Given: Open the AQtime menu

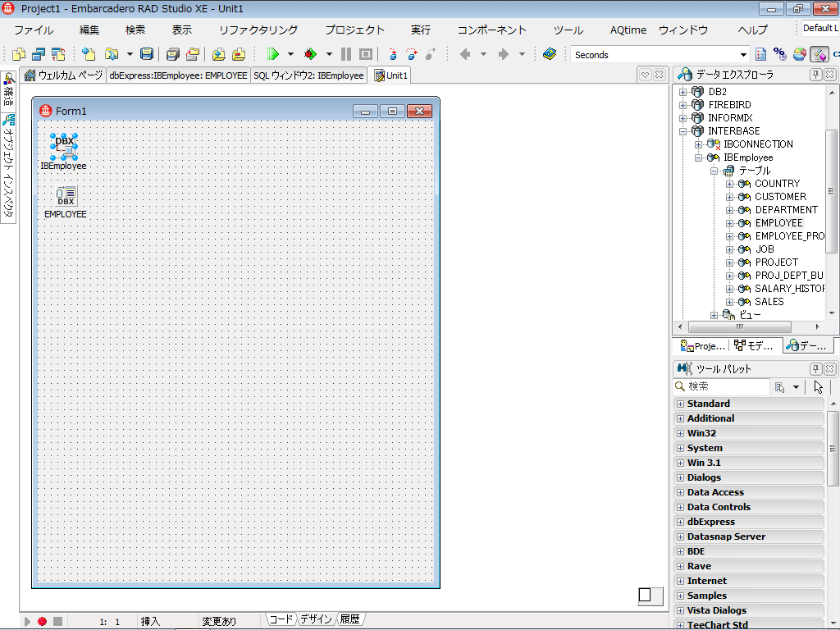Looking at the screenshot, I should pos(628,30).
